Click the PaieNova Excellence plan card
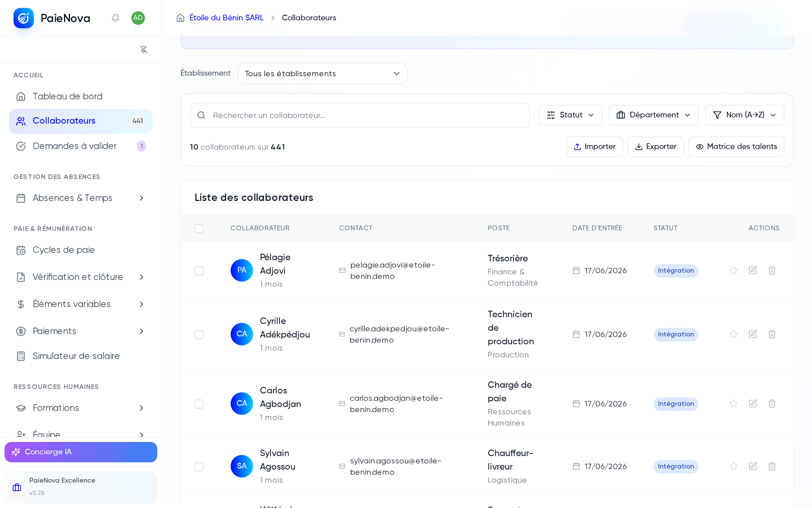Viewport: 812px width, 508px height. click(81, 487)
